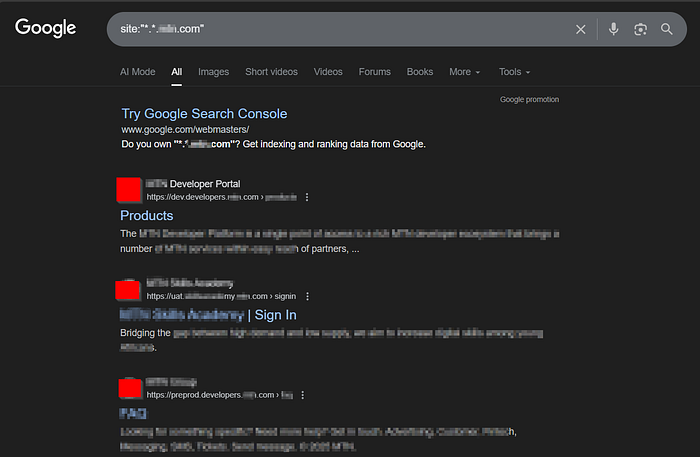Open three-dot menu beside signin URL

307,296
